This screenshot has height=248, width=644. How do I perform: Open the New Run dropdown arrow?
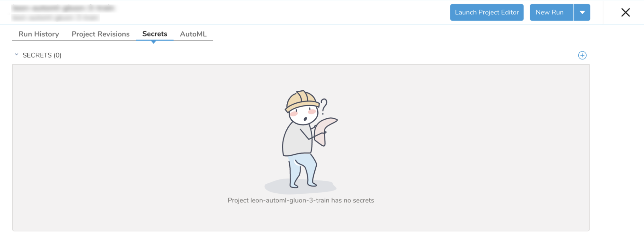[582, 13]
